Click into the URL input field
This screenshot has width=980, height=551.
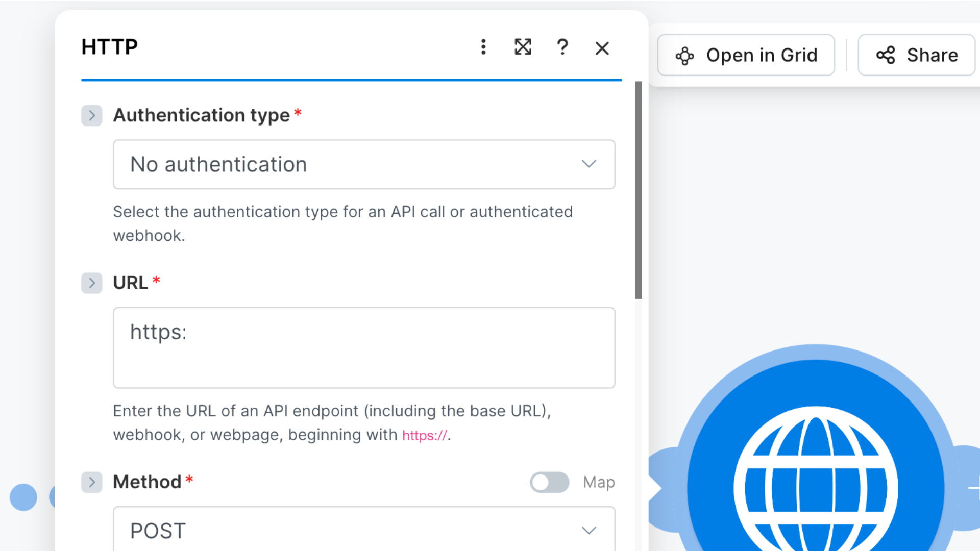[364, 347]
